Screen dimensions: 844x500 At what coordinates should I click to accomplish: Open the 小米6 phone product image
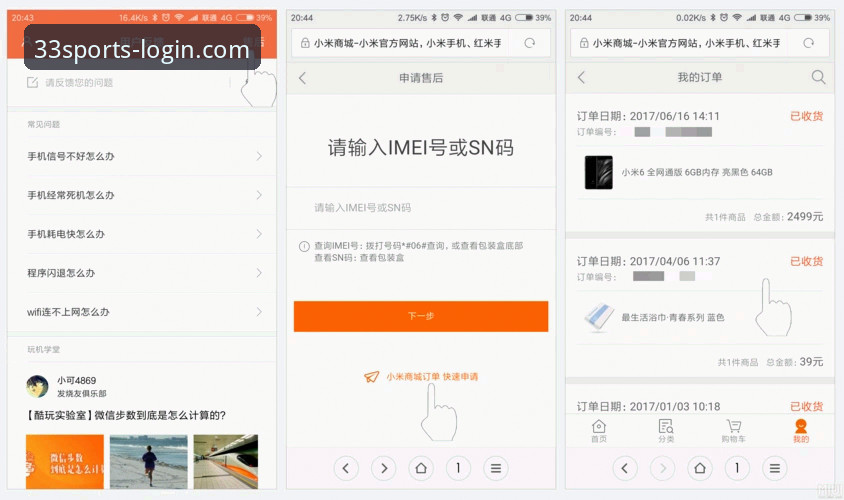pyautogui.click(x=599, y=172)
